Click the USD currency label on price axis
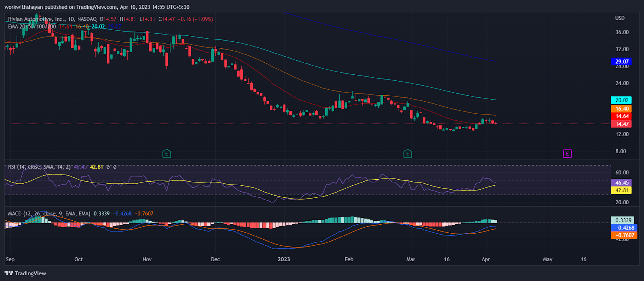Image resolution: width=644 pixels, height=281 pixels. tap(620, 18)
